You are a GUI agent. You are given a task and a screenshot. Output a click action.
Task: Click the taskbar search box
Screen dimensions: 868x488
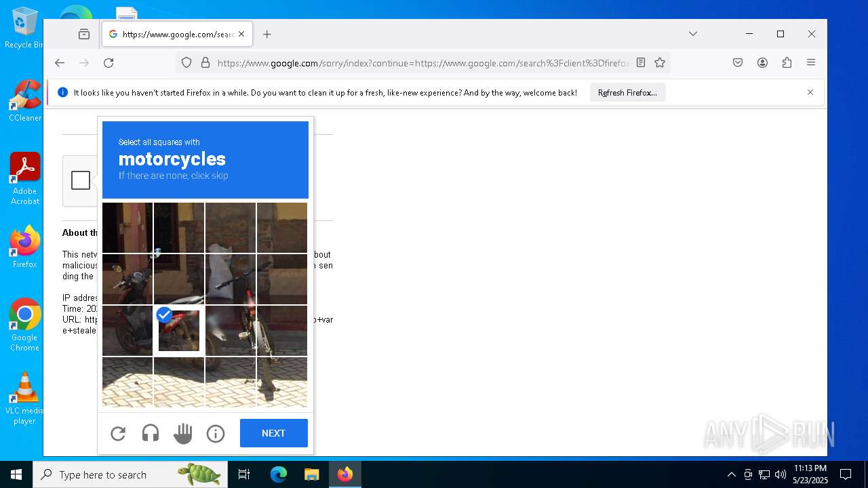(130, 474)
